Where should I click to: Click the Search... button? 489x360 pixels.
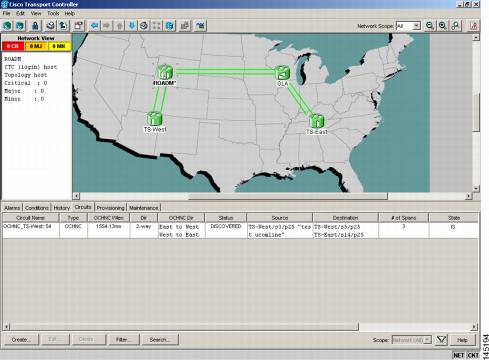pos(160,340)
